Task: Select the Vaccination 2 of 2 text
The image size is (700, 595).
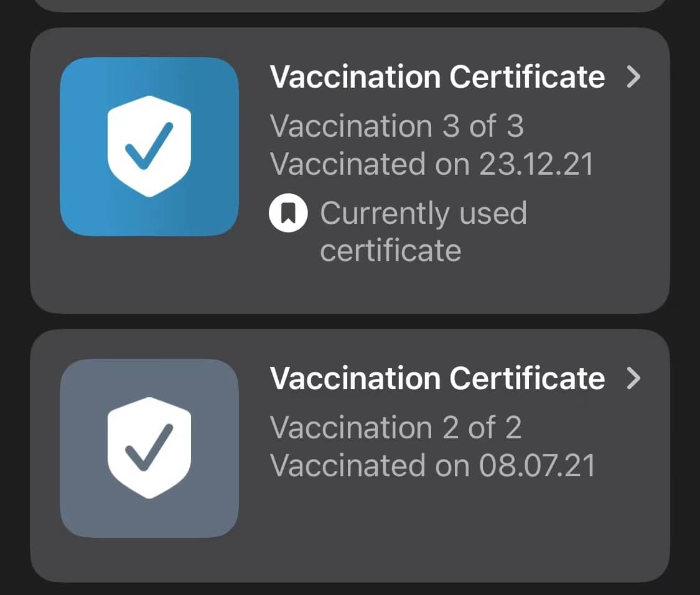Action: 396,427
